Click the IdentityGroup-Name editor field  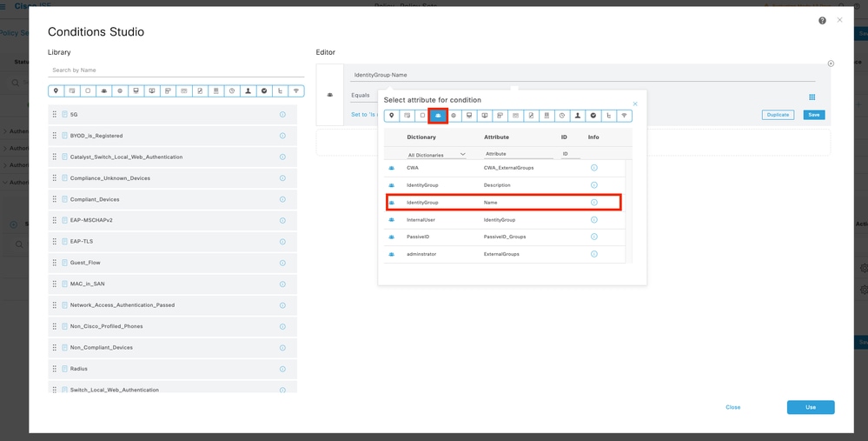point(582,75)
